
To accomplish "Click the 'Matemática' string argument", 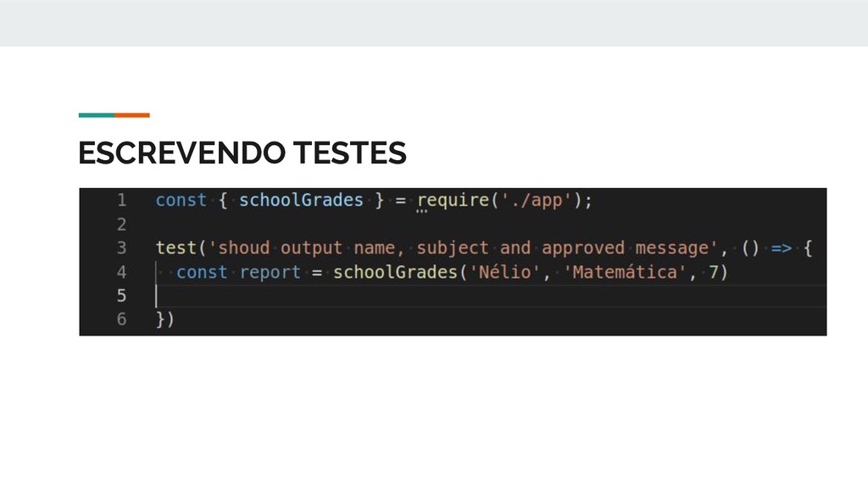I will point(624,272).
